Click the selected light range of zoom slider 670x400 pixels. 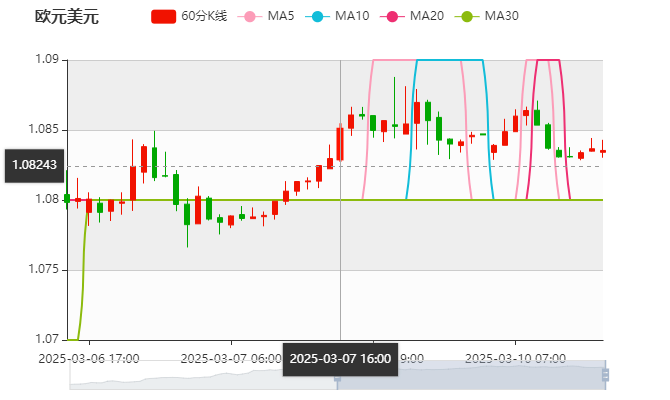point(470,376)
